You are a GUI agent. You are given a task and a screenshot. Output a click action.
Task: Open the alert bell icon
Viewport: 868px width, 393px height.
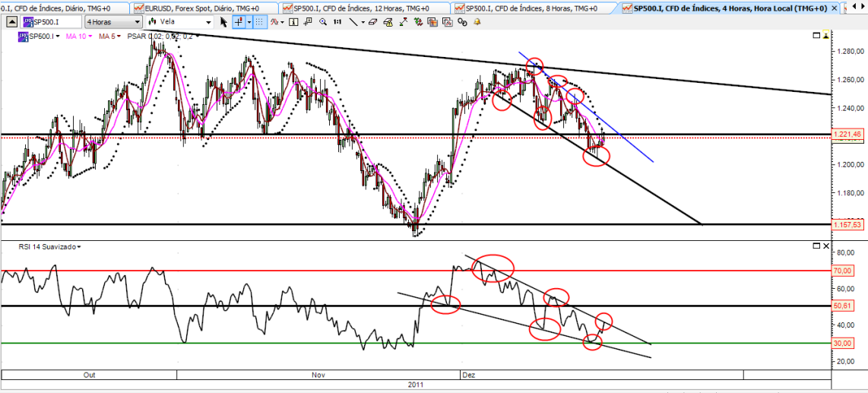coord(477,21)
